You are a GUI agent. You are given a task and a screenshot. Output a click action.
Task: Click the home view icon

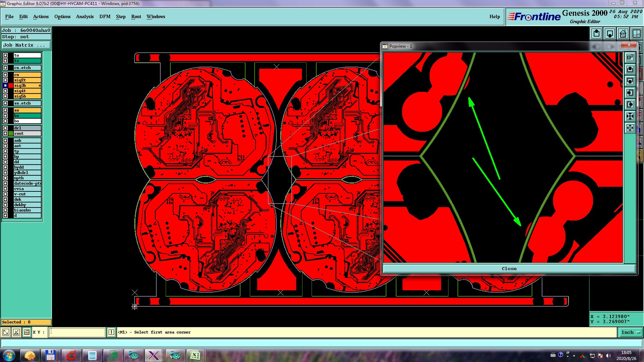pos(623,34)
